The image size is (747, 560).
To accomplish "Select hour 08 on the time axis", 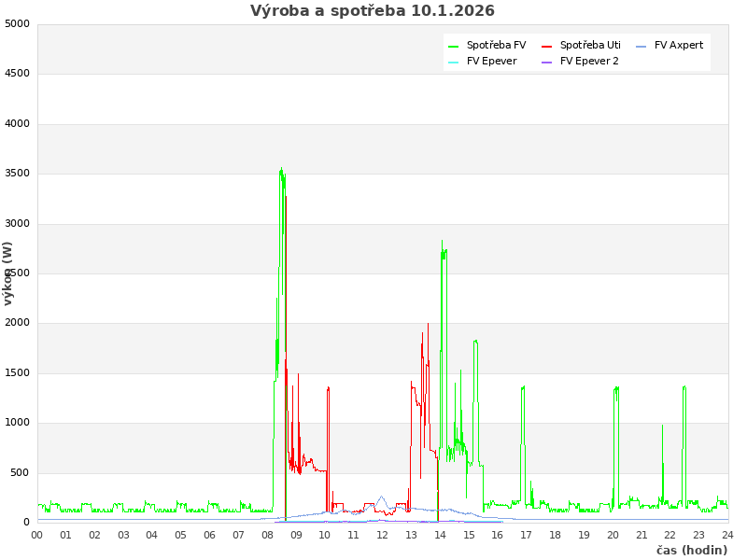I will point(267,535).
